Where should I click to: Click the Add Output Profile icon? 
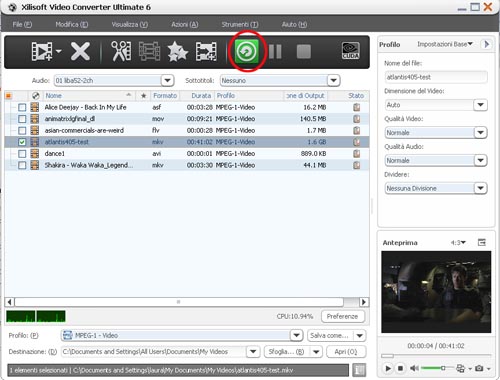(x=206, y=51)
